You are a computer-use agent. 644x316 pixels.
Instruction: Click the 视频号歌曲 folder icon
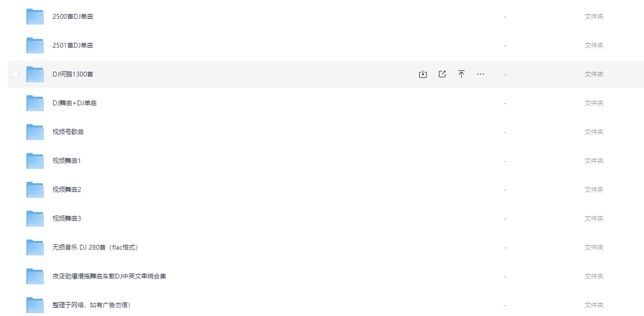click(35, 132)
